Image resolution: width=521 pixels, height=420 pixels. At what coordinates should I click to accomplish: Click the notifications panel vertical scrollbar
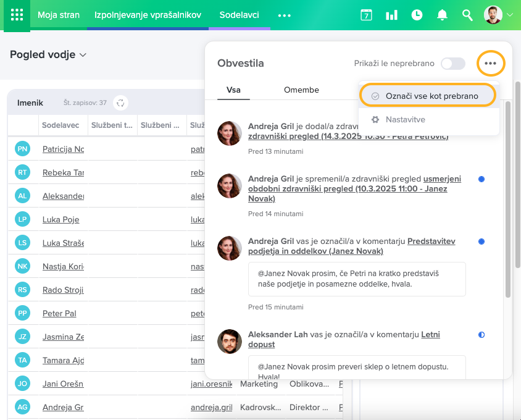click(x=508, y=198)
